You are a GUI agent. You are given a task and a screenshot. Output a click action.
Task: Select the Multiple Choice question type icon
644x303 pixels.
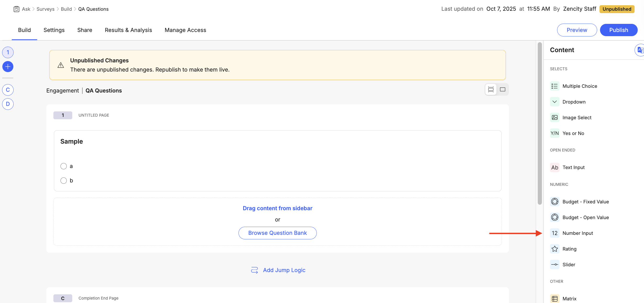coord(555,86)
